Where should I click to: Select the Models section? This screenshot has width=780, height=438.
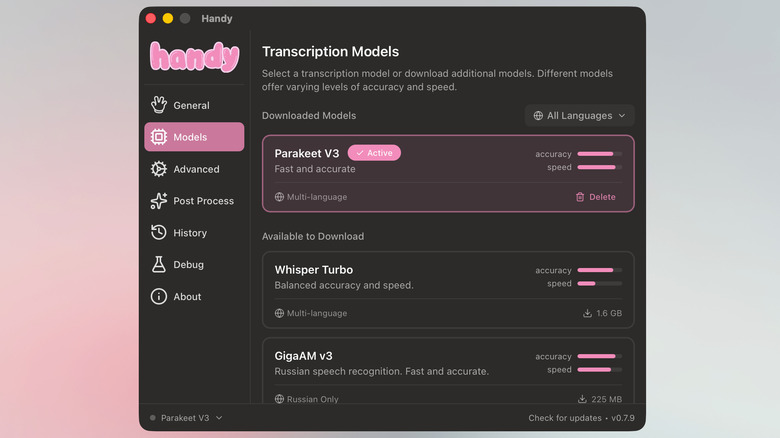pos(194,137)
